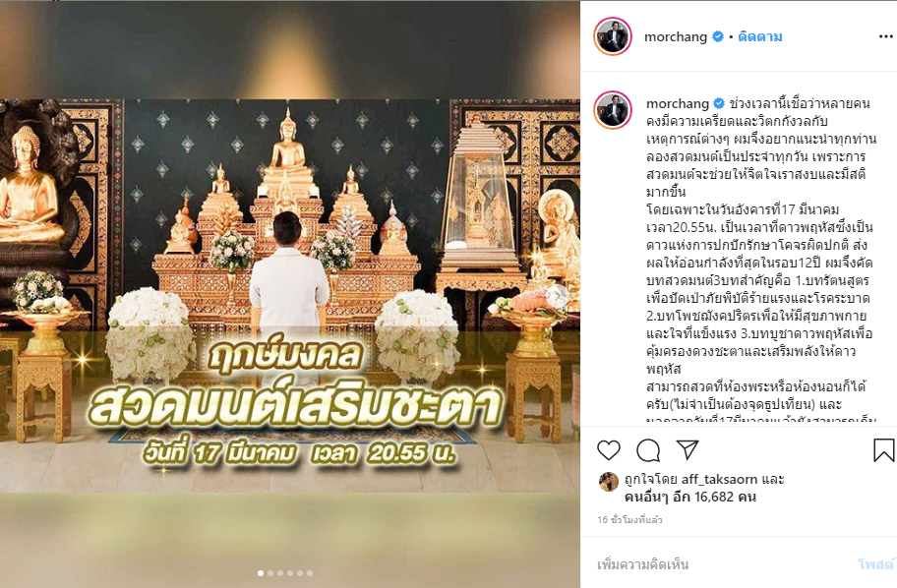The width and height of the screenshot is (897, 588).
Task: Jump to last carousel slide dot
Action: click(310, 573)
